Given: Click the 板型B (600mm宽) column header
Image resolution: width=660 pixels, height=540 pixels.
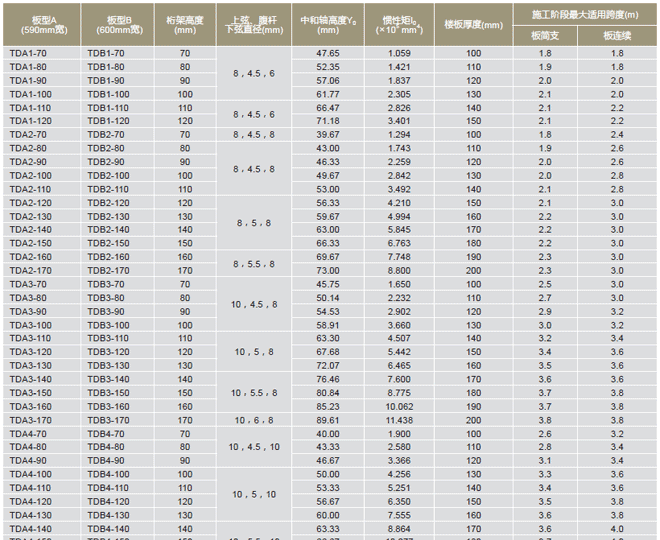Looking at the screenshot, I should coord(108,24).
